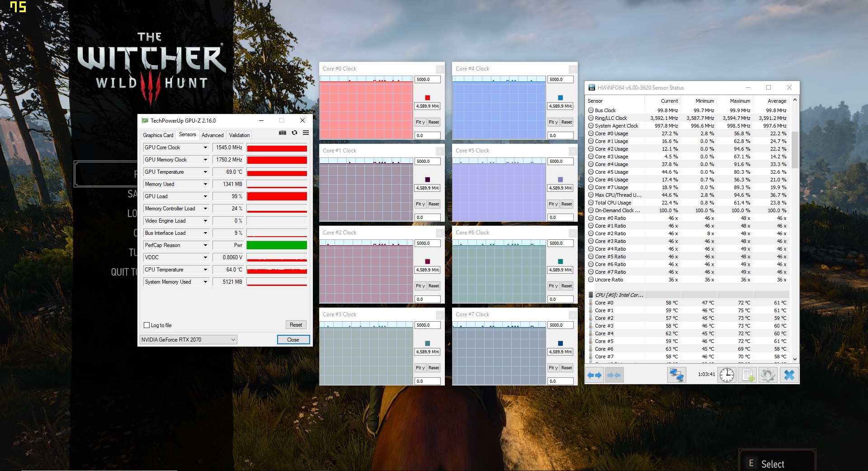Open the System Memory Used dropdown

[205, 282]
